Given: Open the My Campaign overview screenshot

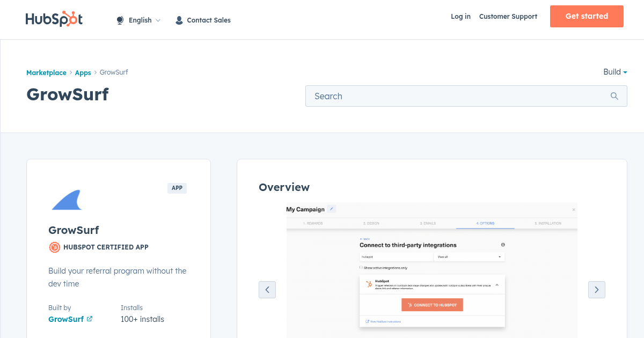Looking at the screenshot, I should (432, 270).
